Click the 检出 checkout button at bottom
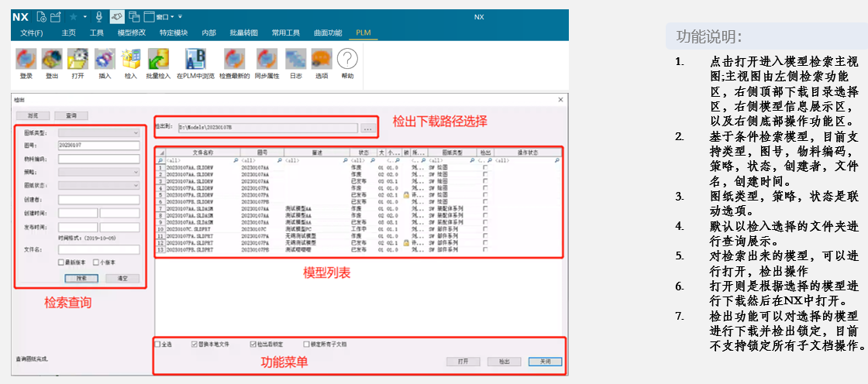Screen dimensions: 868x384 click(505, 362)
